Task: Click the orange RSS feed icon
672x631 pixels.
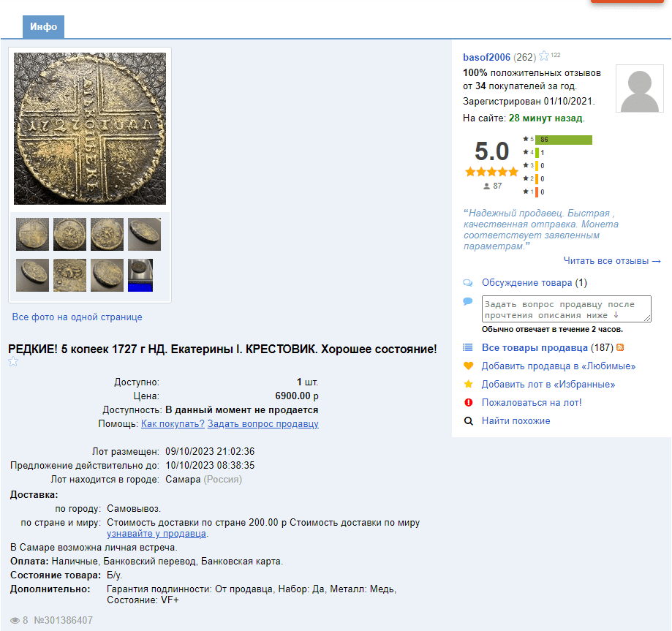Action: pyautogui.click(x=620, y=347)
